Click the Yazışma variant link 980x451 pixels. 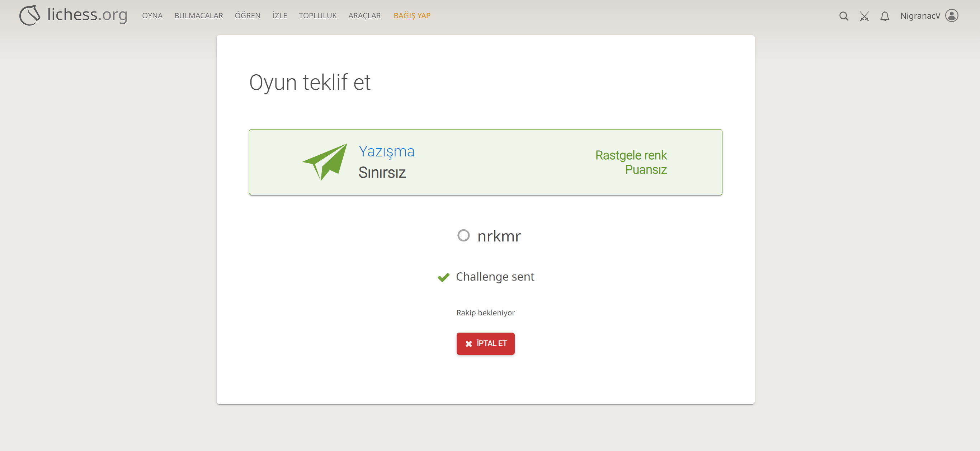click(386, 151)
